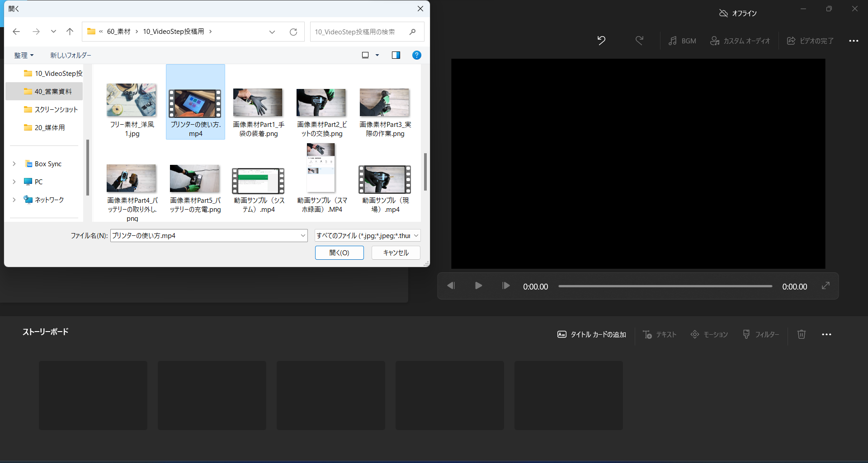Open the 整理 organize menu
Image resolution: width=868 pixels, height=463 pixels.
(24, 55)
